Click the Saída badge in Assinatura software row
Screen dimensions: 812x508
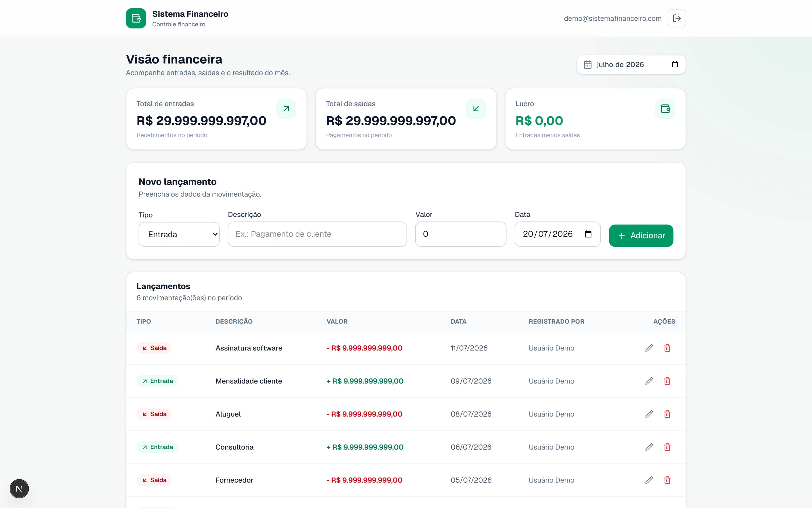pyautogui.click(x=154, y=348)
